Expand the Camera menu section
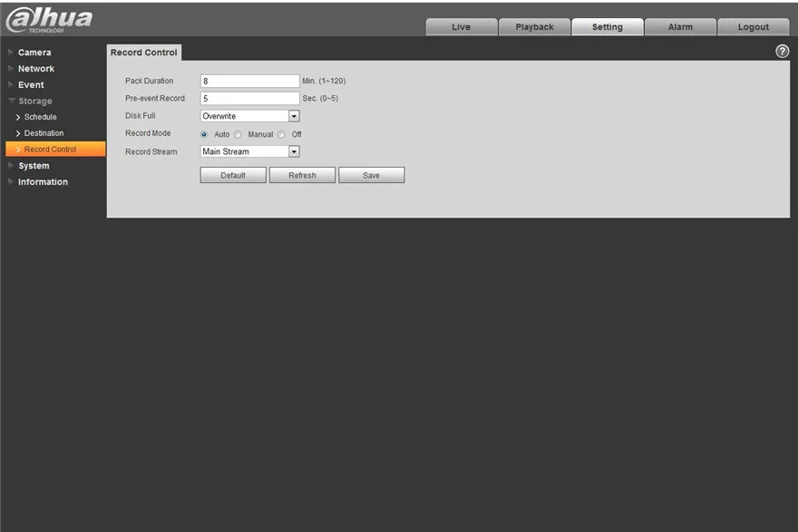This screenshot has width=798, height=532. 34,53
